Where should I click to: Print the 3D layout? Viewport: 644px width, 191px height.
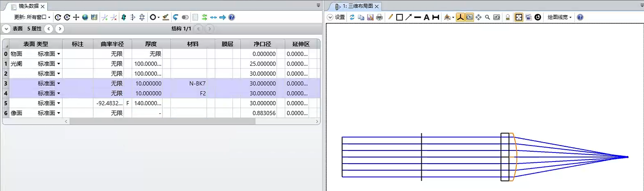379,17
